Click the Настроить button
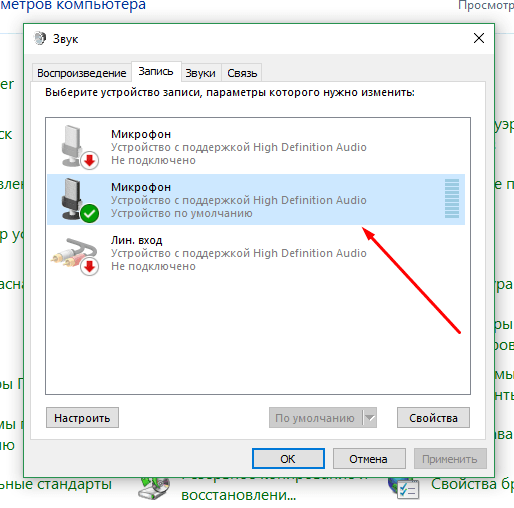This screenshot has height=508, width=514. click(82, 418)
